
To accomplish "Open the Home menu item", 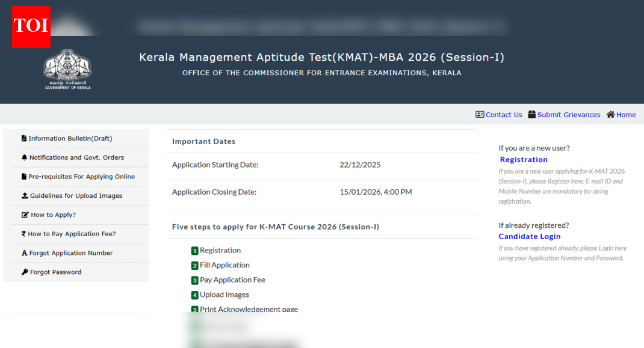I will 621,114.
